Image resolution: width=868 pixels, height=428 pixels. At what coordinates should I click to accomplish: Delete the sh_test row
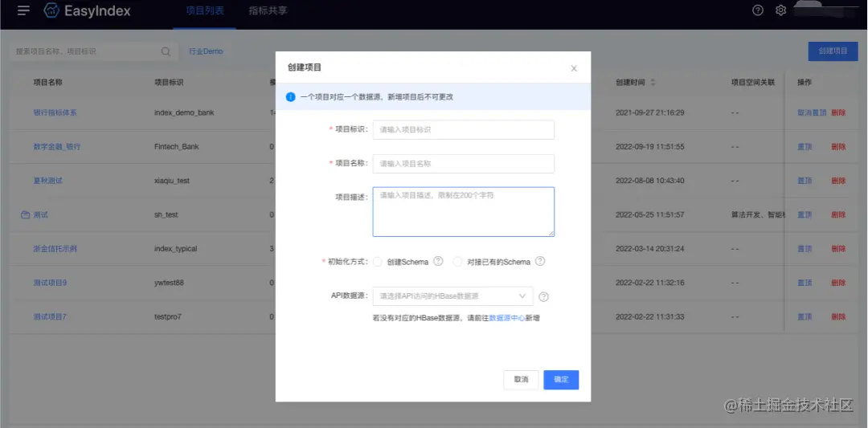(x=838, y=214)
